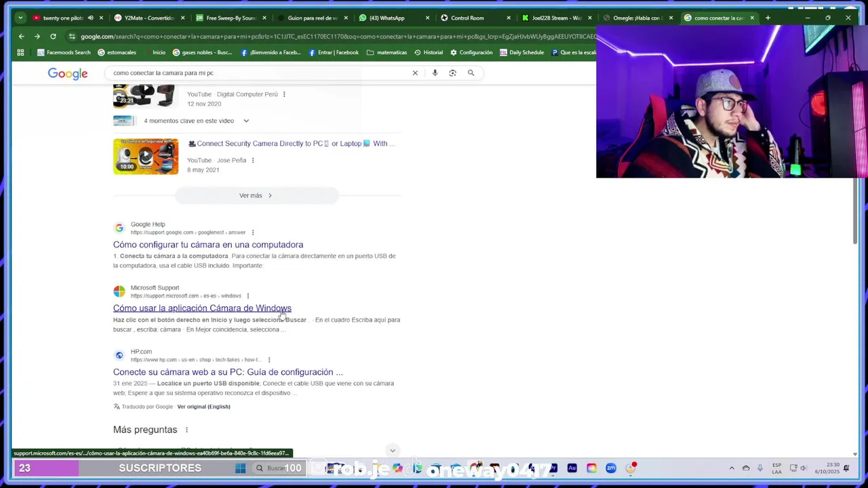Click Ver original (English) link

click(203, 407)
